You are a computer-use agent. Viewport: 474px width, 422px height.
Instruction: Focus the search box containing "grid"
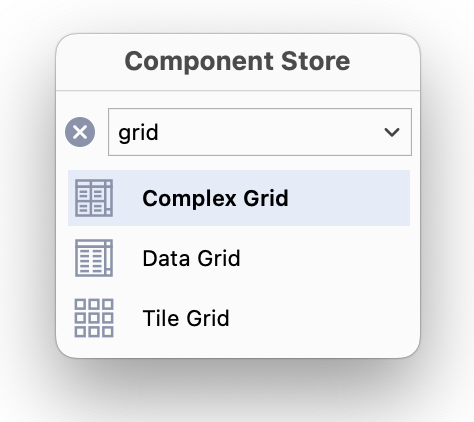[260, 132]
